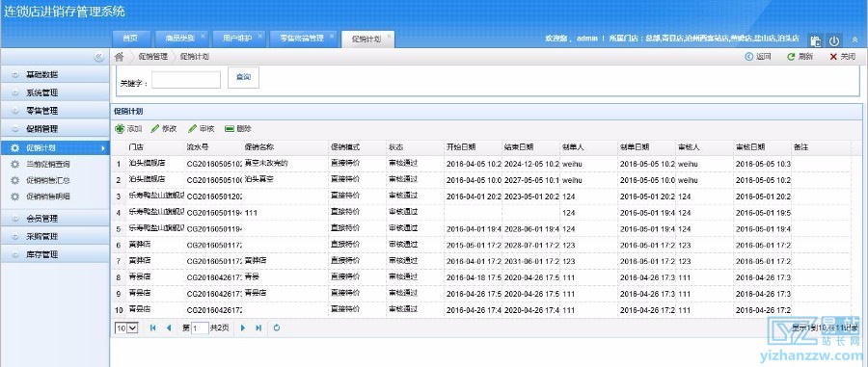Switch to the 商品类别 tab
This screenshot has width=868, height=367.
point(180,39)
